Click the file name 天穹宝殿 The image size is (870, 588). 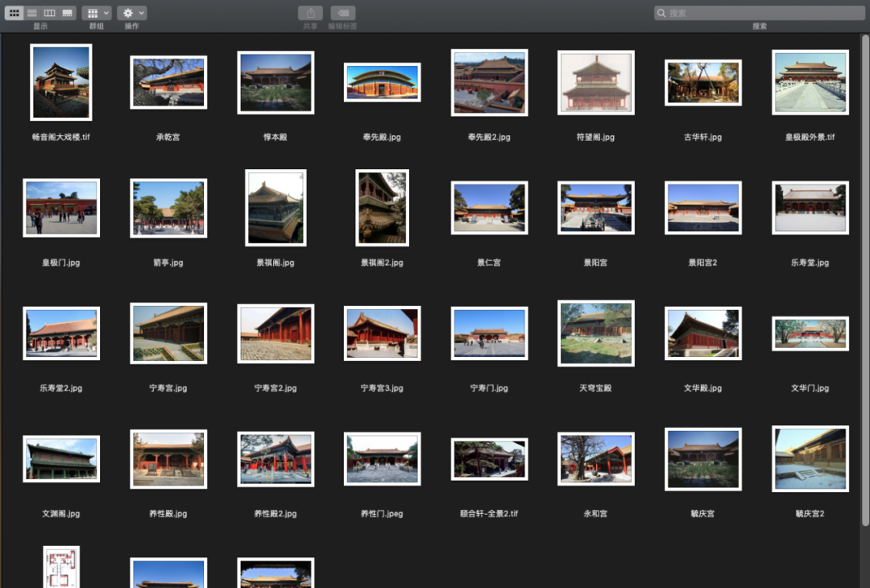tap(596, 387)
